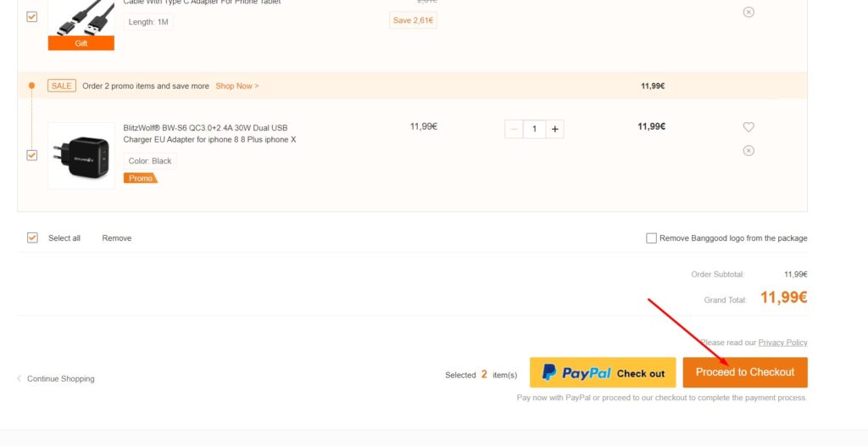Click the BlitzWolf charger product thumbnail
868x446 pixels.
81,156
